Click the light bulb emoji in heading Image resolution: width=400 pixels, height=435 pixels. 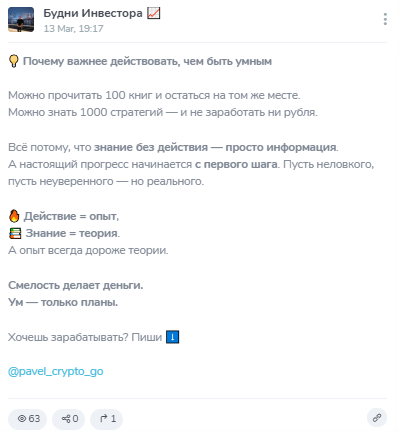click(x=14, y=61)
